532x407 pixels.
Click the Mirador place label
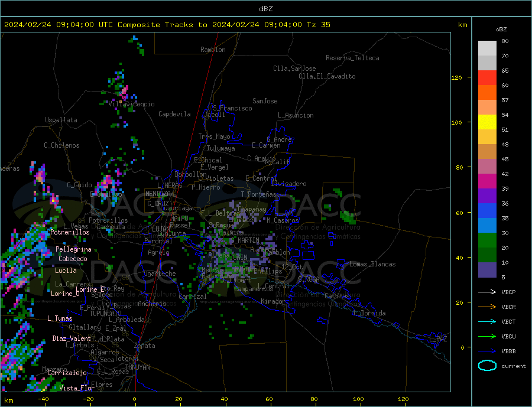click(273, 301)
